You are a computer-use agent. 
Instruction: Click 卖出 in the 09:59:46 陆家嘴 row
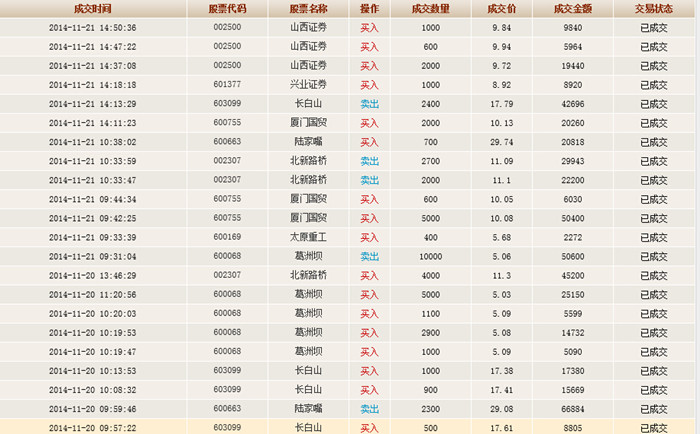tap(369, 408)
